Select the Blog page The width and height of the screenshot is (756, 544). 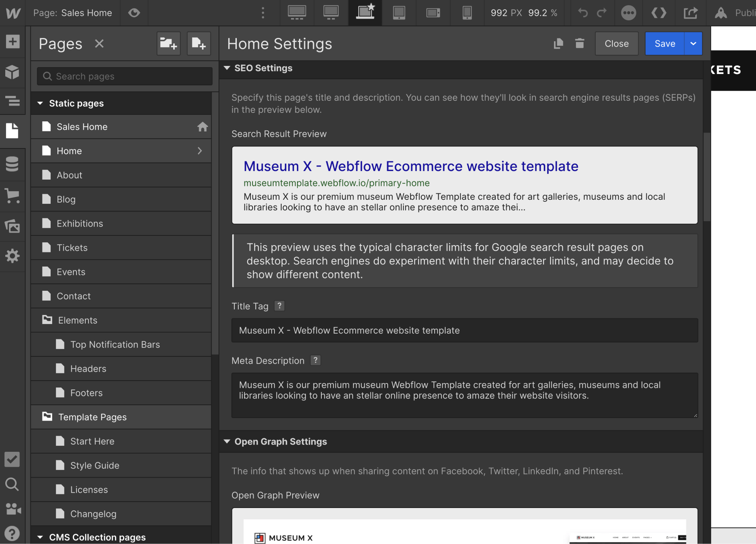click(121, 199)
